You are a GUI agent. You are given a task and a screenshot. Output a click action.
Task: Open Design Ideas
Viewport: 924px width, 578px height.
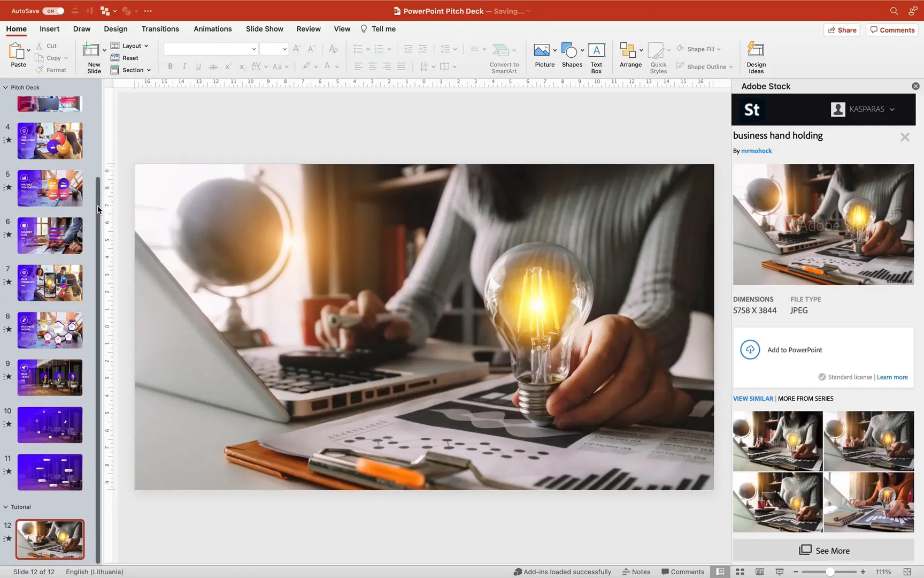[x=756, y=56]
